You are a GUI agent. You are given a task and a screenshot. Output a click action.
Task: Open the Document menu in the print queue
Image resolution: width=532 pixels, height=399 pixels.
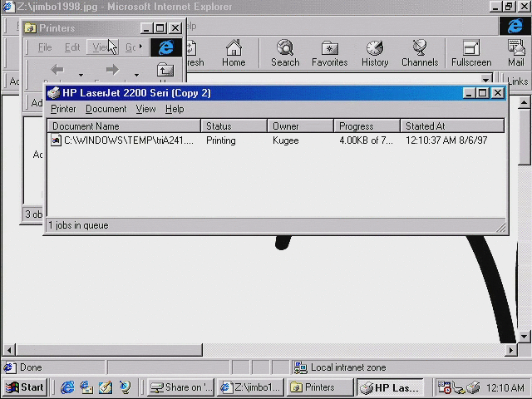[106, 109]
